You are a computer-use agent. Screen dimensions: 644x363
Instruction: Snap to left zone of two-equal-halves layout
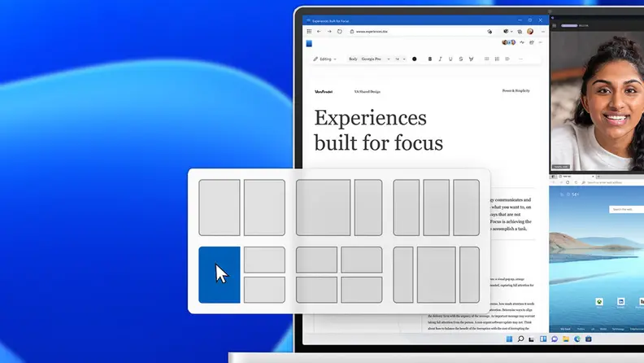(x=220, y=208)
